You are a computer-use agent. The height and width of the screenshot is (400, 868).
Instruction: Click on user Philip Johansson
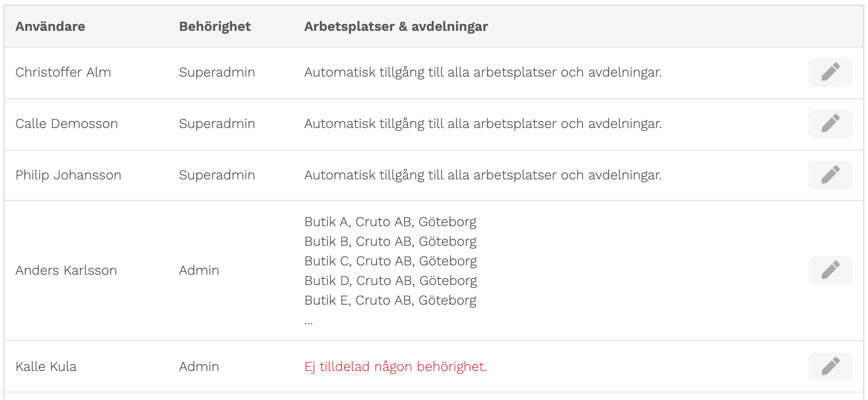coord(68,175)
